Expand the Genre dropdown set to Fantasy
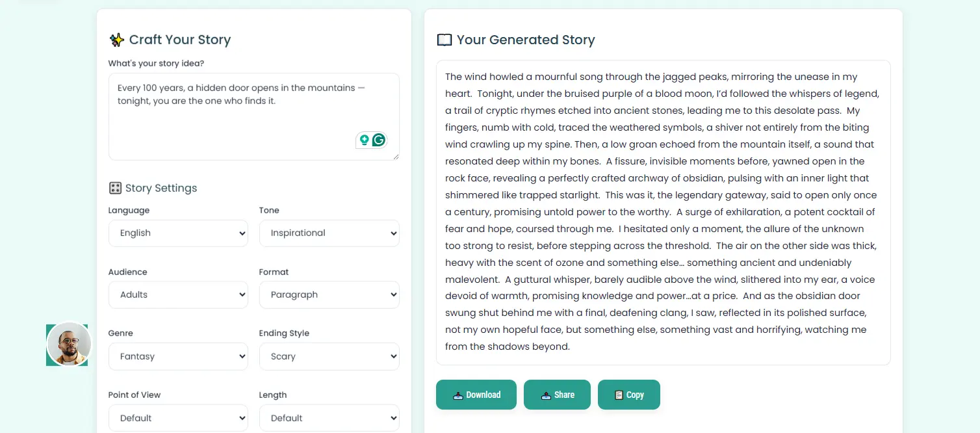 pos(178,356)
